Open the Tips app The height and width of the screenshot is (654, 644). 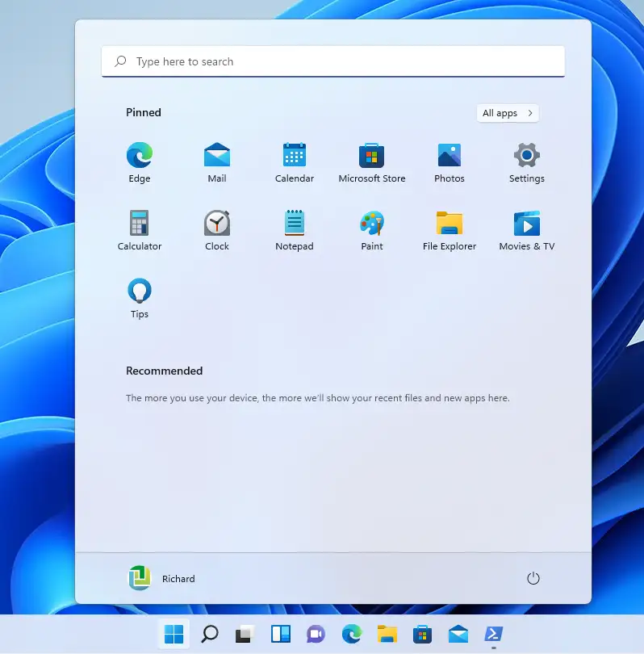tap(140, 299)
